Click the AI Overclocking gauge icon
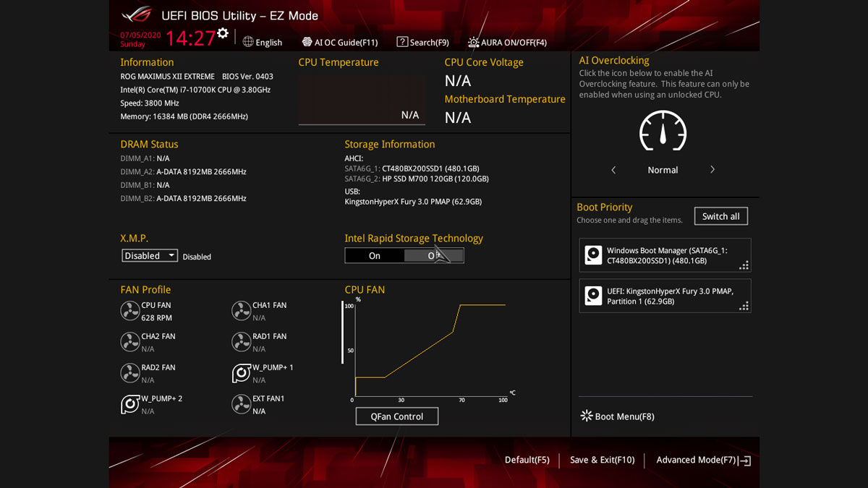 (x=663, y=131)
